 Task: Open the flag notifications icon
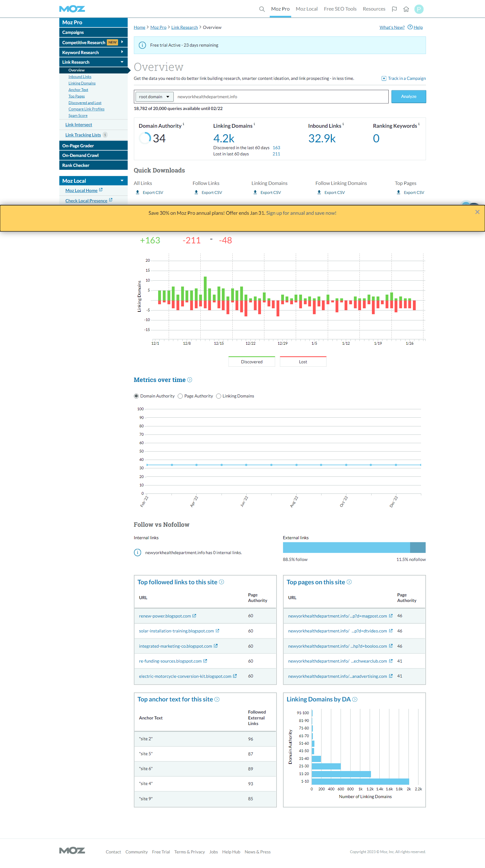point(394,9)
